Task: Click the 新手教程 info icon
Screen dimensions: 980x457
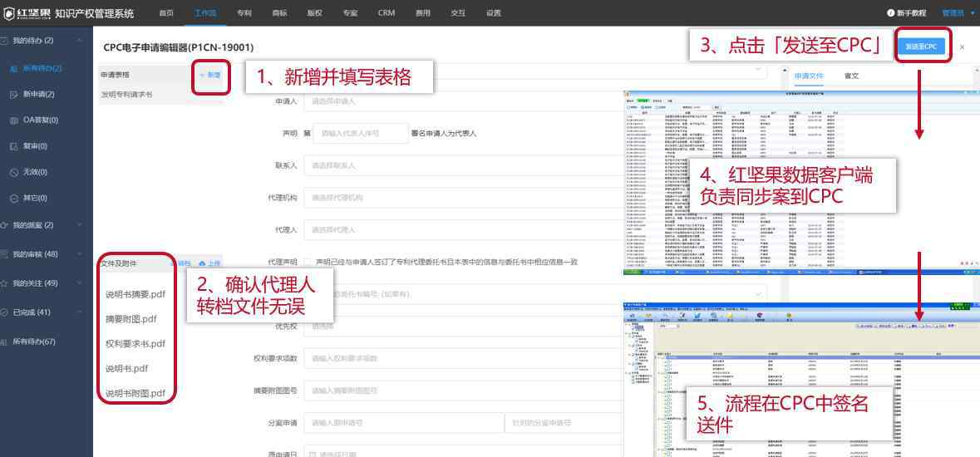Action: [890, 13]
